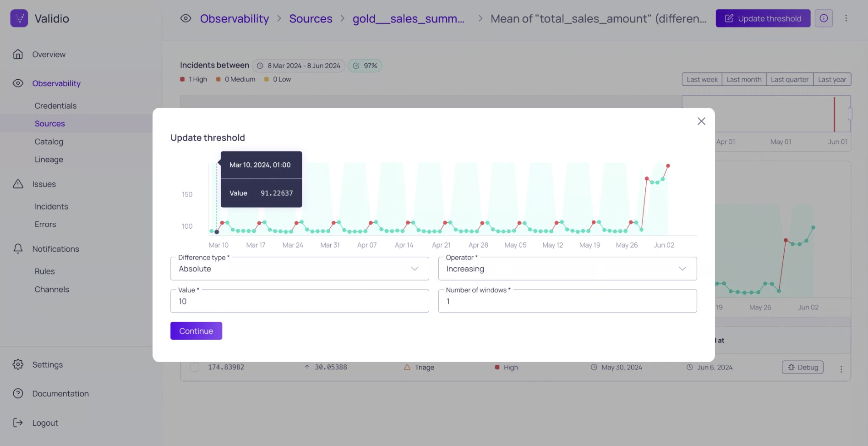Click the info icon button beside Update threshold
Viewport: 868px width, 446px height.
(824, 18)
